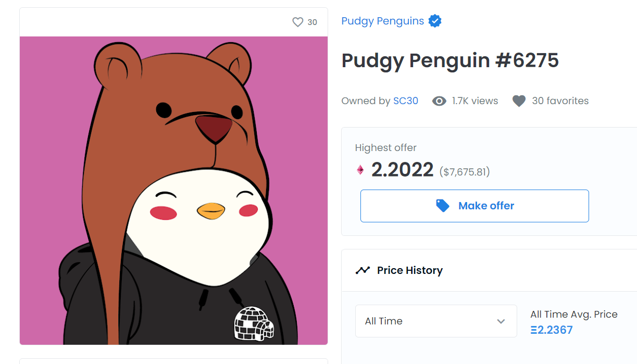
Task: Click the price tag icon inside Make offer
Action: pos(443,206)
